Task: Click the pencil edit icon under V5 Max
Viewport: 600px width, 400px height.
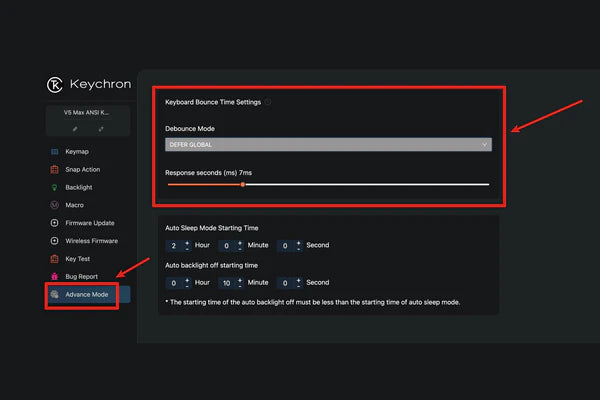Action: tap(75, 129)
